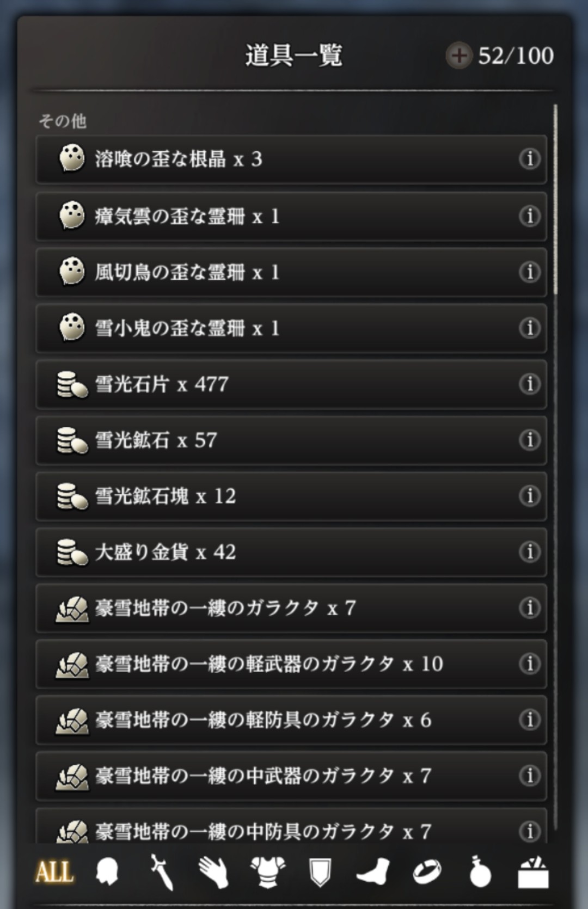Filter items by ring accessory icon
588x909 pixels.
427,872
